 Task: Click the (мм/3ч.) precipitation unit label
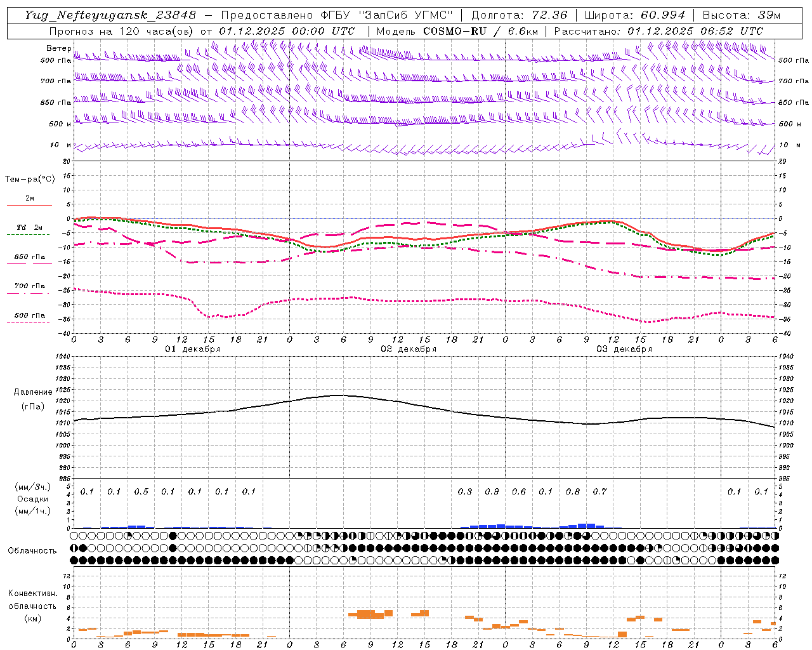click(x=33, y=487)
